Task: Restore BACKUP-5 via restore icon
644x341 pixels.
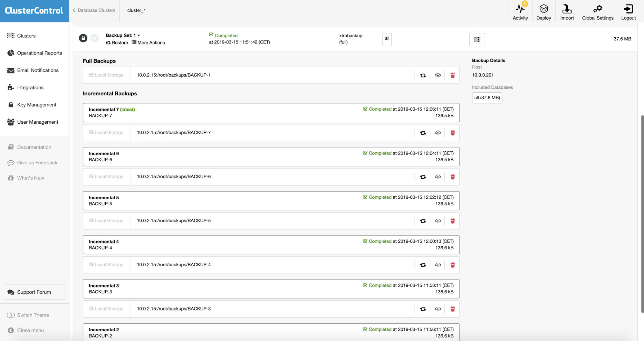Action: point(423,221)
